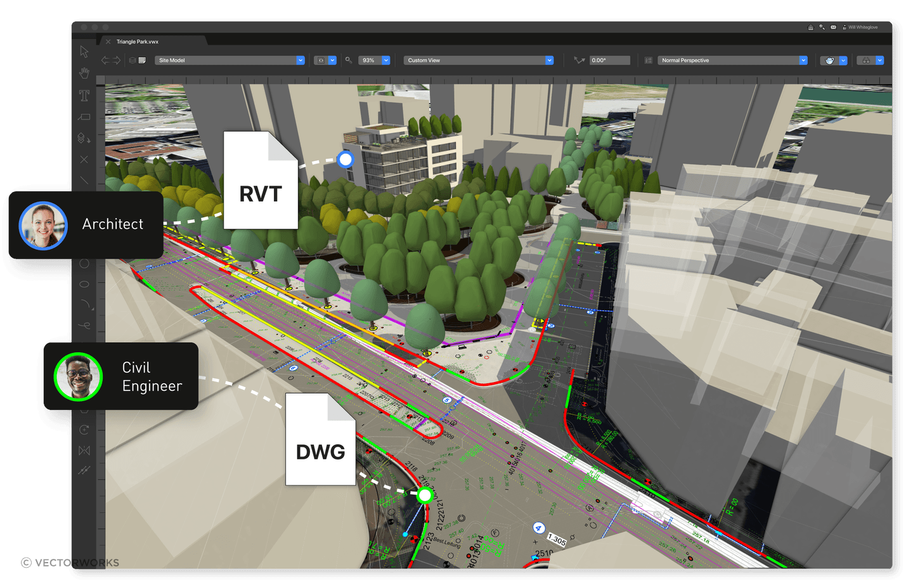
Task: Click the RVT file icon
Action: click(x=261, y=181)
